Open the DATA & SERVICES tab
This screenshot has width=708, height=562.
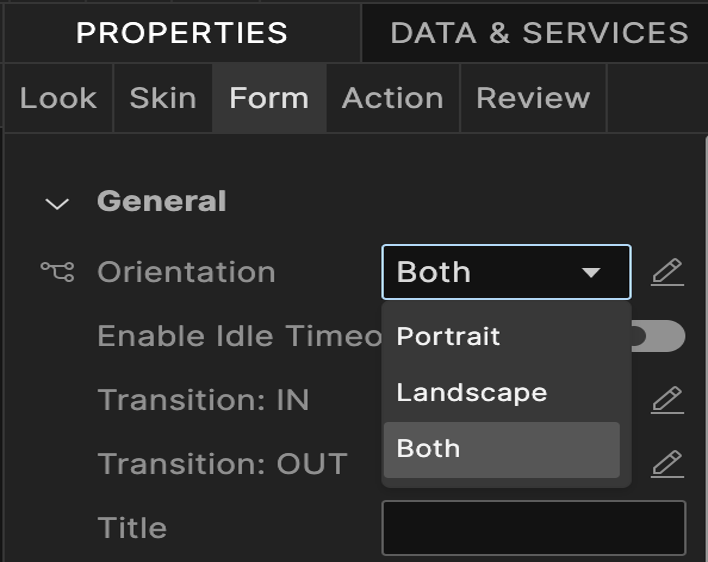pos(539,33)
